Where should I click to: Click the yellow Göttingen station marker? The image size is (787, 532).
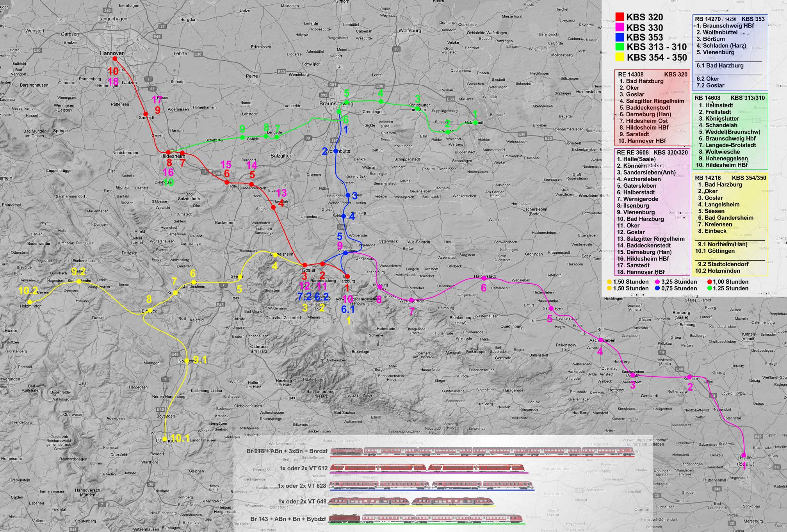(165, 439)
